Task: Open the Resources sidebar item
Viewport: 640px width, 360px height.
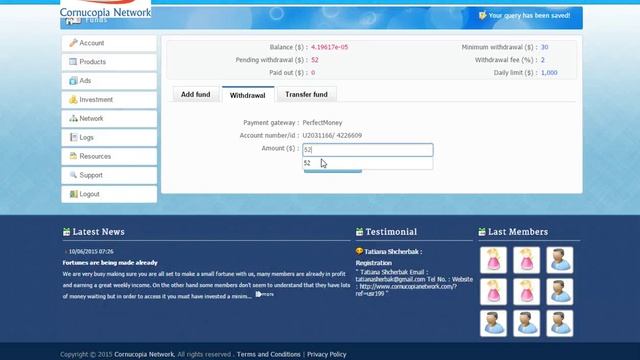Action: 109,156
